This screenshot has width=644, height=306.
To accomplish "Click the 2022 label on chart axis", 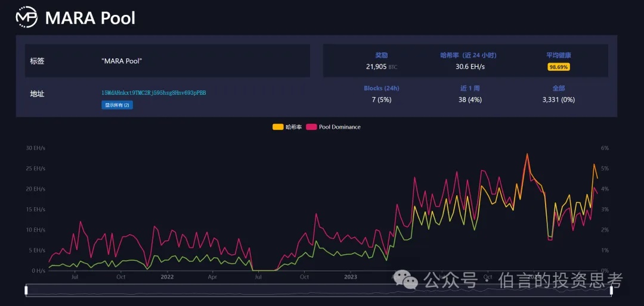I will coord(167,277).
